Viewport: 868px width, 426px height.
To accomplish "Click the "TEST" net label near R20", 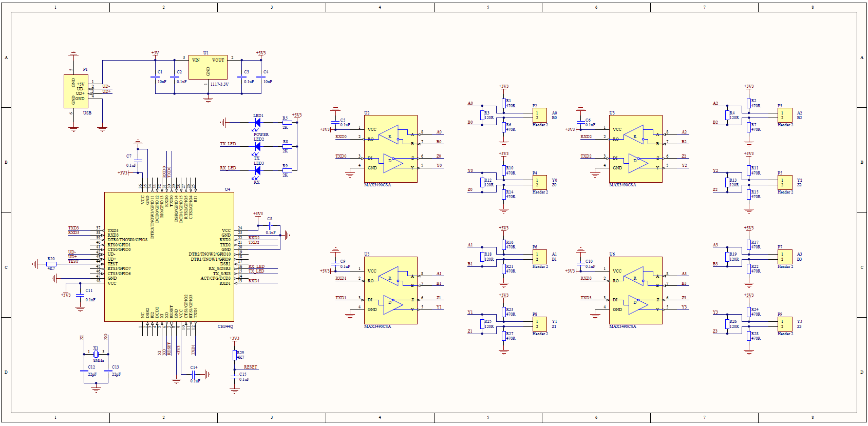I will (73, 261).
